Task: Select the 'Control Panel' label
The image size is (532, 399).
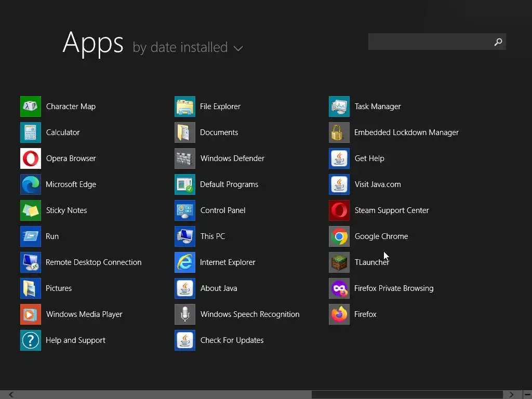Action: click(x=223, y=210)
